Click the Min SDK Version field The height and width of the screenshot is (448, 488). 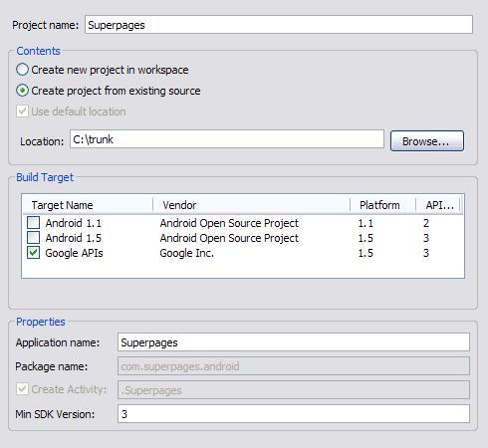294,414
